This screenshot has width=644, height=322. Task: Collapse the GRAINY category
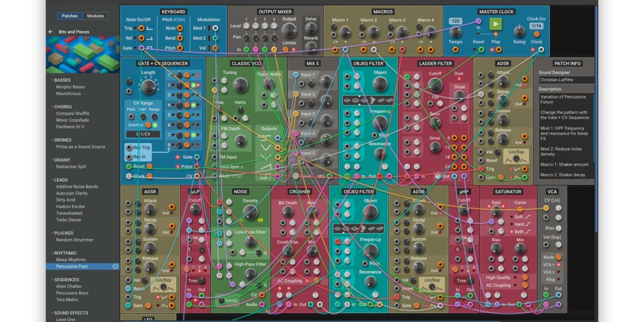click(52, 160)
